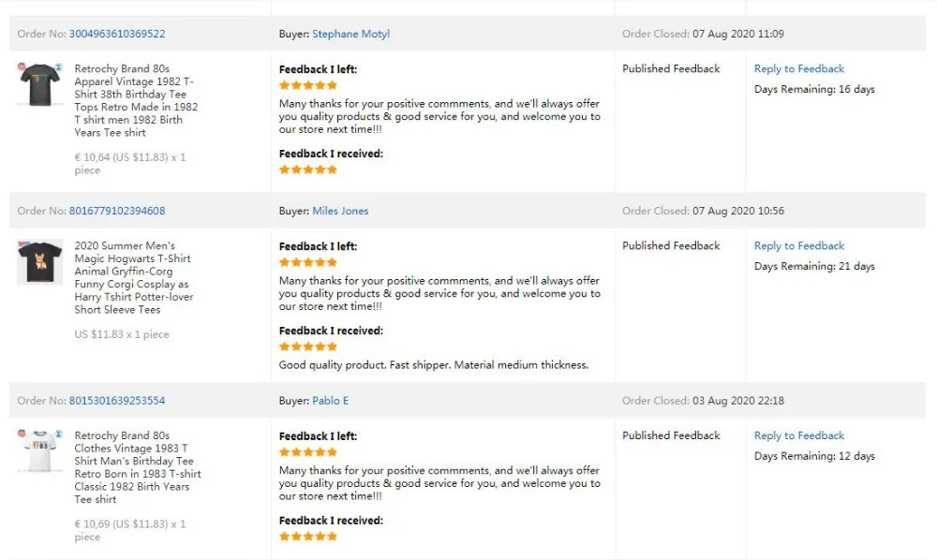Reply to Feedback with 21 days remaining
937x560 pixels.
click(x=799, y=245)
